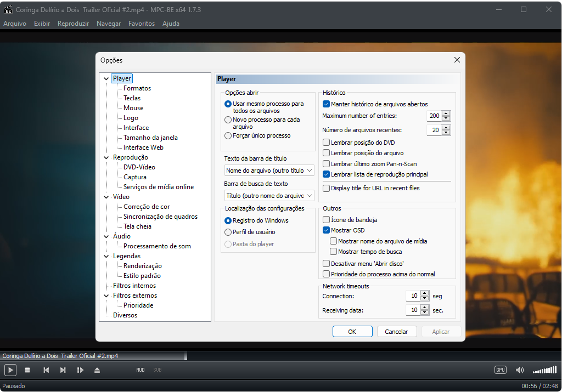This screenshot has width=562, height=392.
Task: Select 'Interface Web' in the options tree
Action: 143,147
